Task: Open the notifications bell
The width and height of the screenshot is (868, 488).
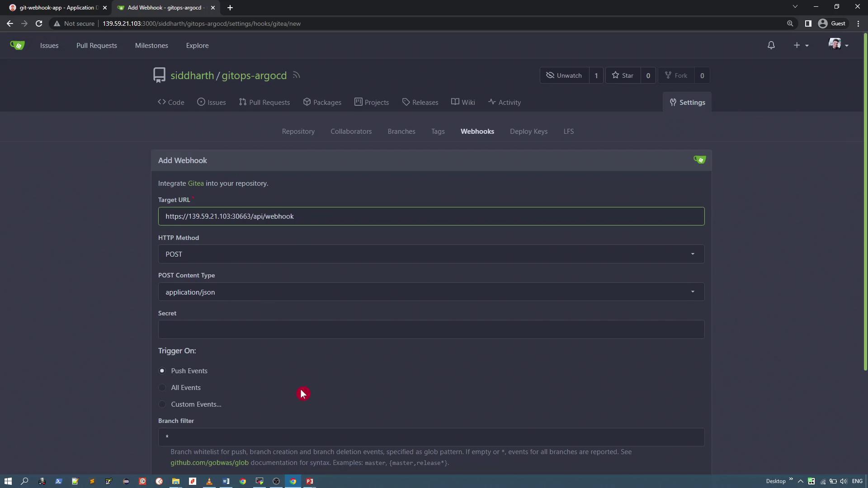Action: click(771, 45)
